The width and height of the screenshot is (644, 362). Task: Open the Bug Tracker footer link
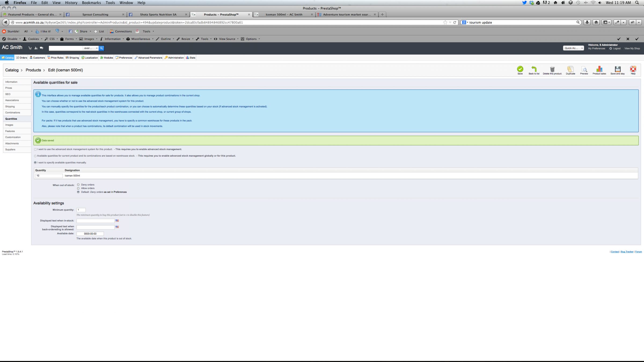point(627,252)
